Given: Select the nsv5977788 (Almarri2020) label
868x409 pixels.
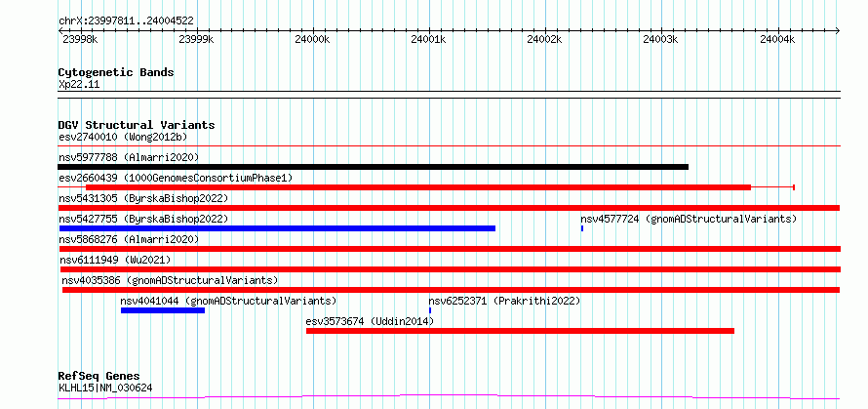Looking at the screenshot, I should coord(129,157).
